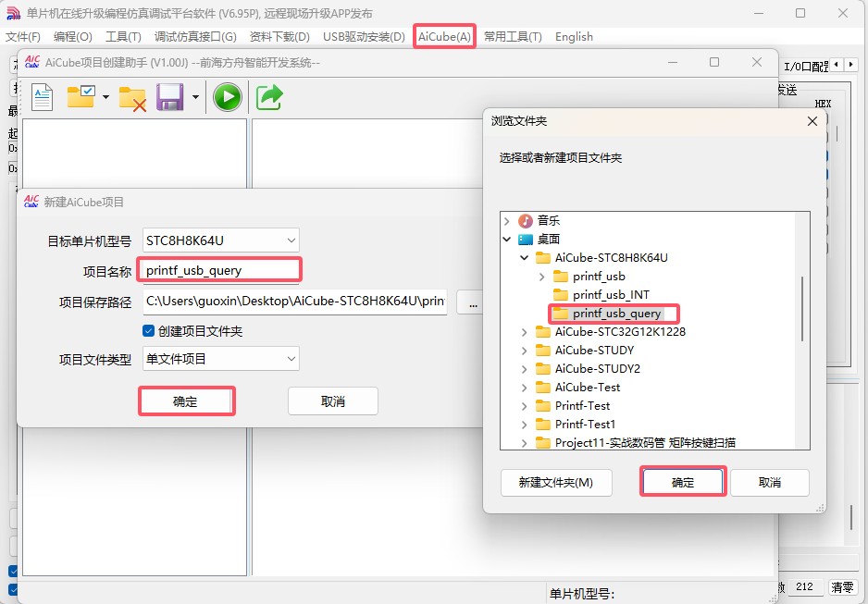This screenshot has width=868, height=604.
Task: Click the green play run icon
Action: pyautogui.click(x=228, y=97)
